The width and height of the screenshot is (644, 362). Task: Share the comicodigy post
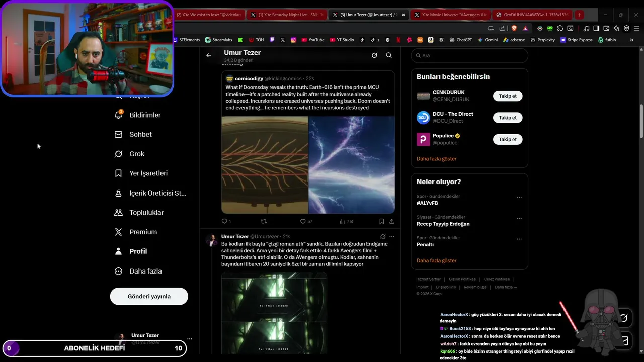coord(392,221)
